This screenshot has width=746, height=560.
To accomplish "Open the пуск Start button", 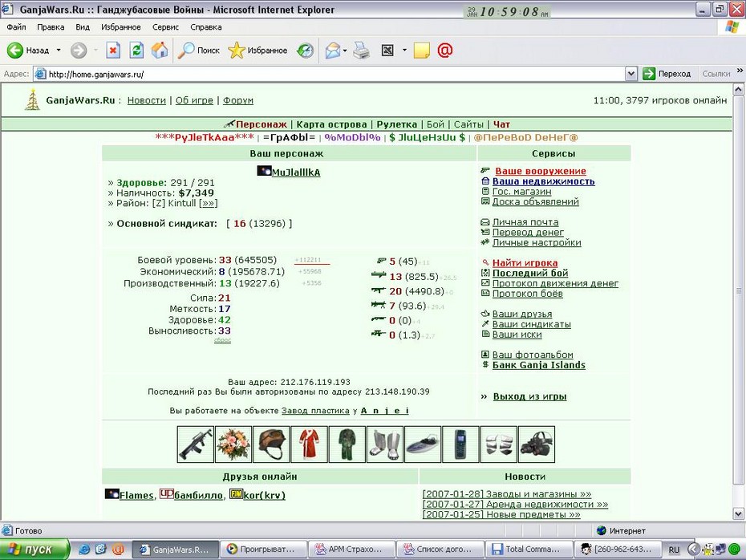I will tap(34, 549).
